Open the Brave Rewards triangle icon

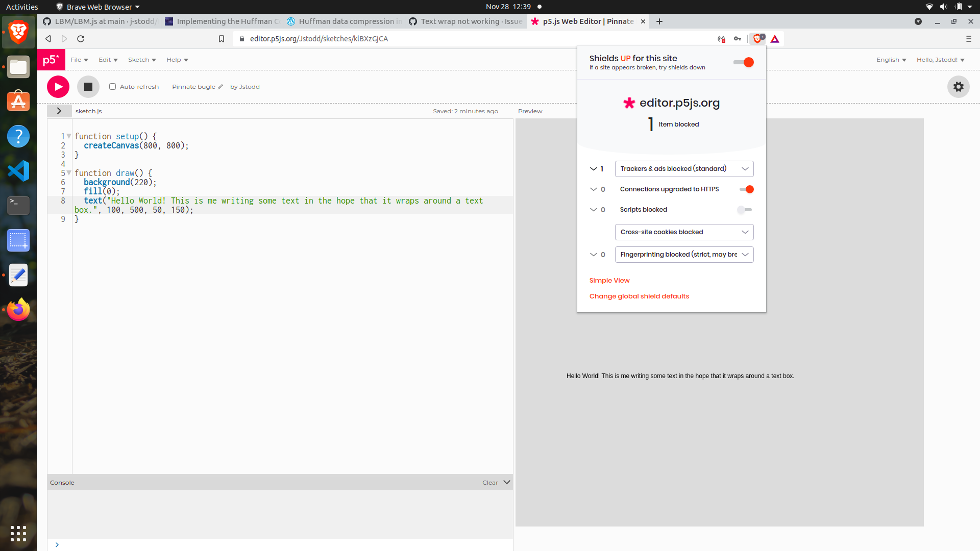point(775,38)
